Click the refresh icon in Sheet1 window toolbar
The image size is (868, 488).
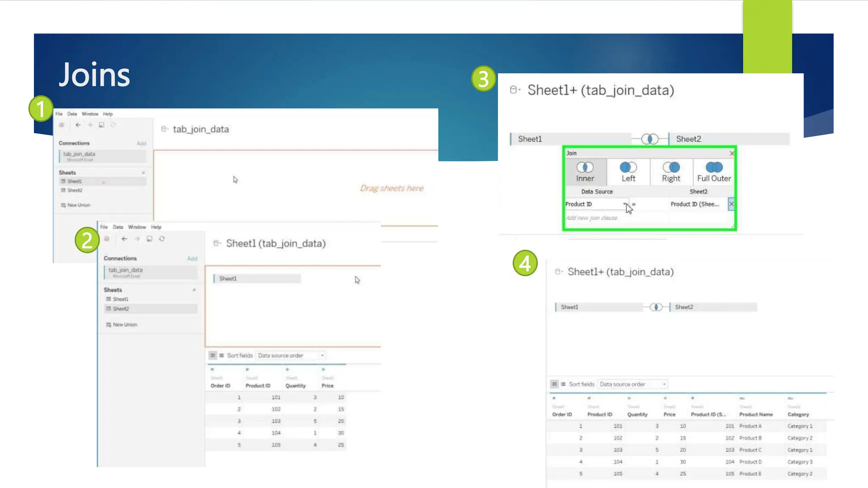coord(162,239)
